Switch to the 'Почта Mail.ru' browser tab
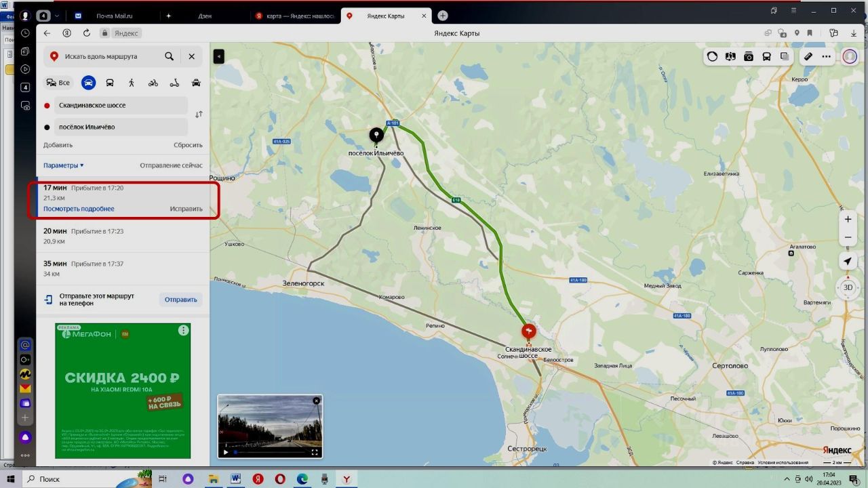Viewport: 868px width, 488px height. (113, 16)
